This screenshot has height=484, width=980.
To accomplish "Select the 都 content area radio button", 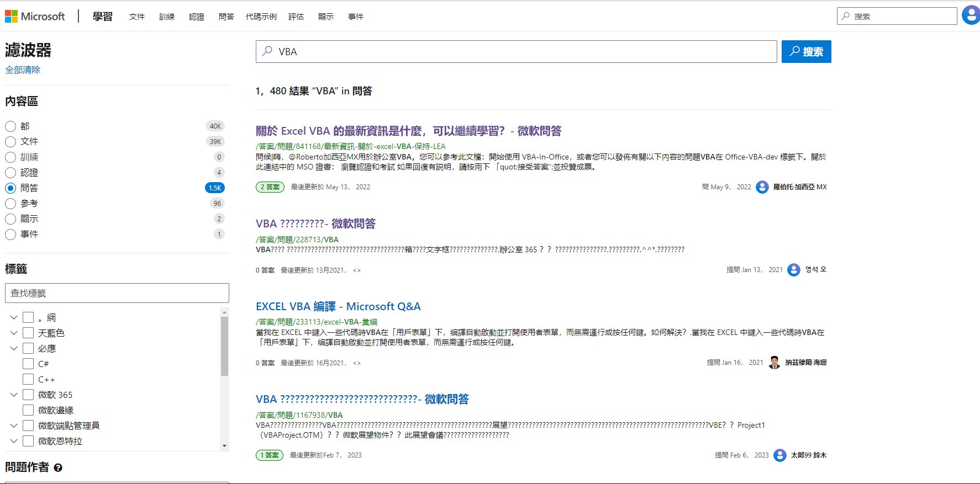I will click(10, 126).
